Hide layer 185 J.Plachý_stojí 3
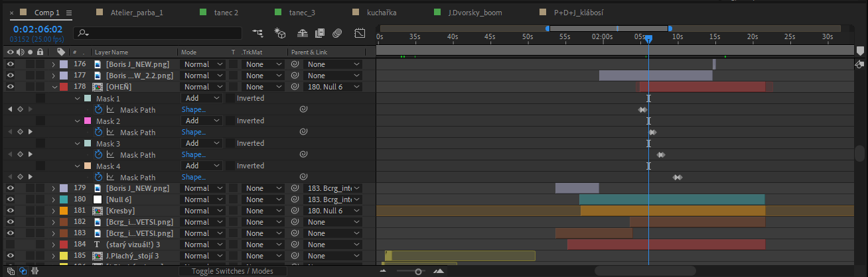 coord(10,256)
